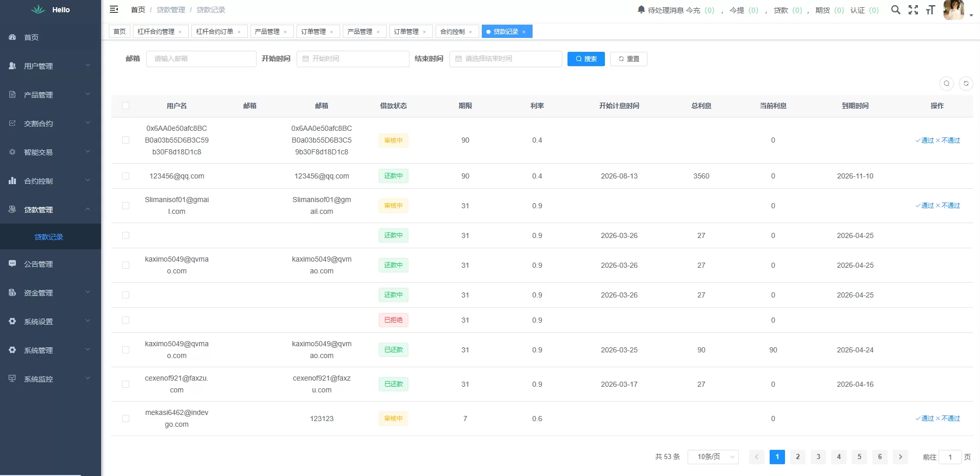980x476 pixels.
Task: Check the mekasi6462@indevgo.com row checkbox
Action: tap(126, 419)
